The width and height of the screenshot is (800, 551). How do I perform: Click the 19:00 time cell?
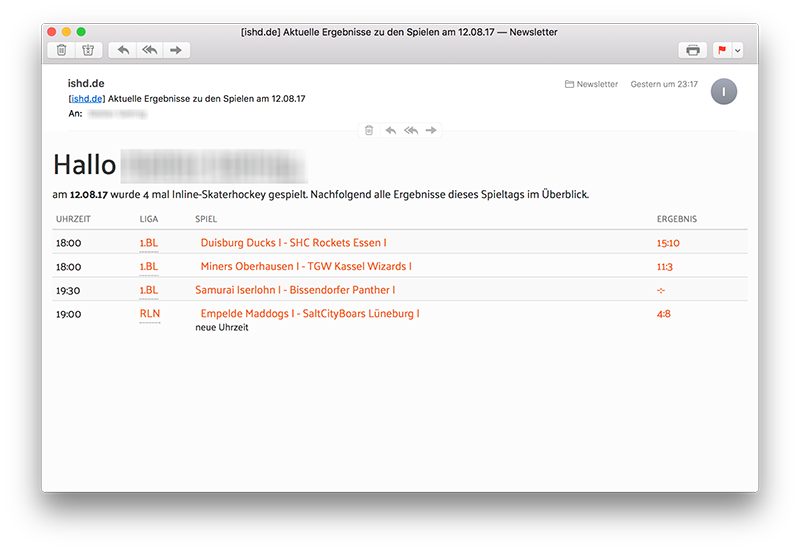[68, 314]
